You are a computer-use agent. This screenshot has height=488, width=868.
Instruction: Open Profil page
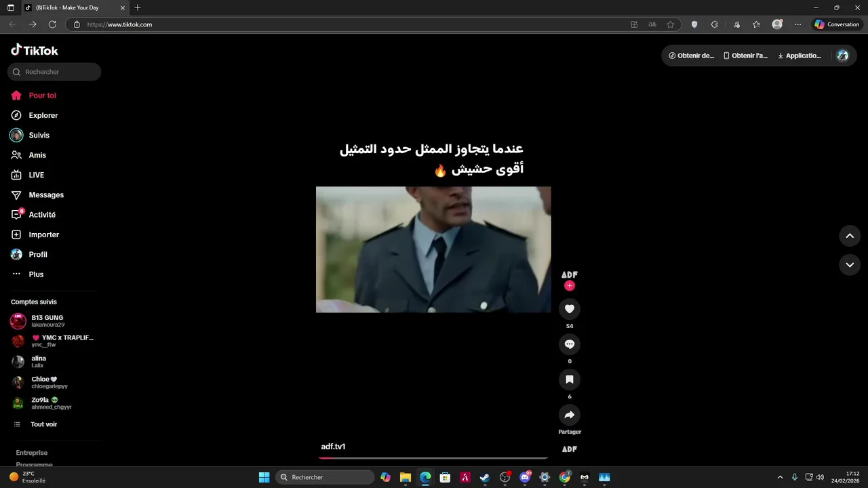point(38,254)
